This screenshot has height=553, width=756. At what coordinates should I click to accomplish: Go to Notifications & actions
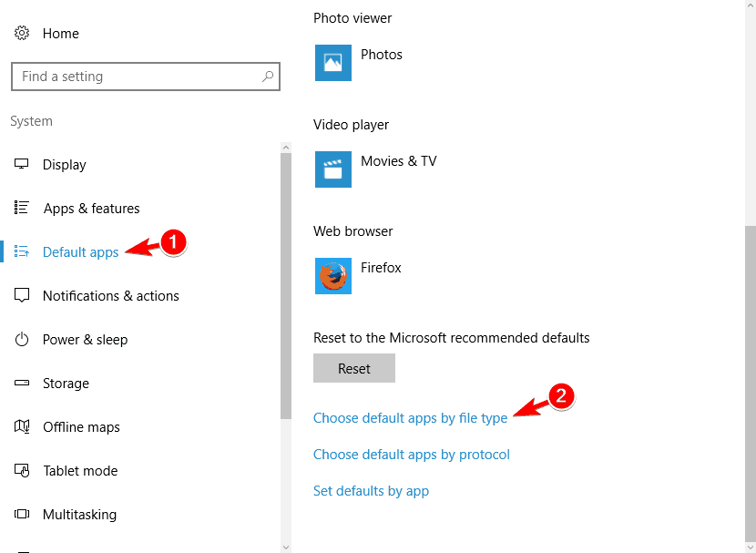[x=111, y=295]
